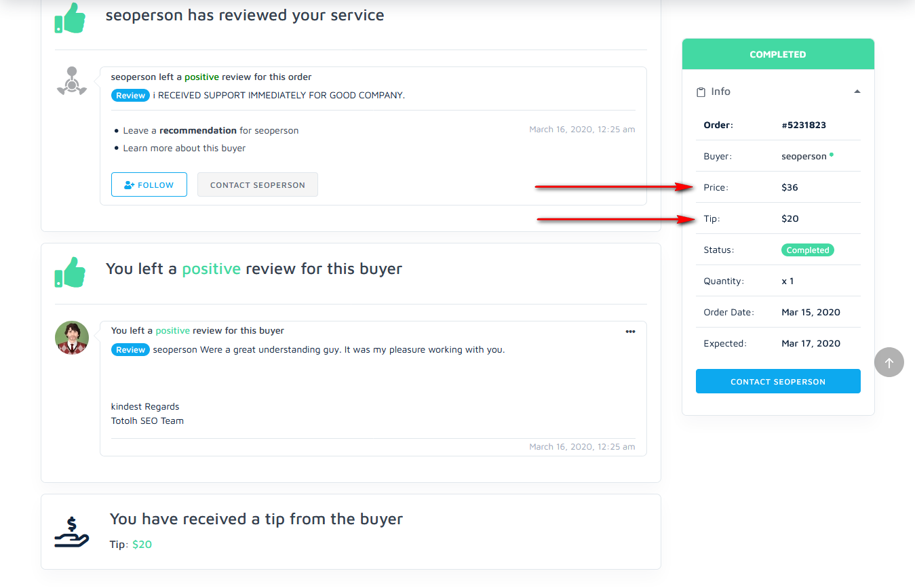The width and height of the screenshot is (915, 588).
Task: Click the thumbs-up icon beside 'You left a positive review'
Action: click(x=71, y=272)
